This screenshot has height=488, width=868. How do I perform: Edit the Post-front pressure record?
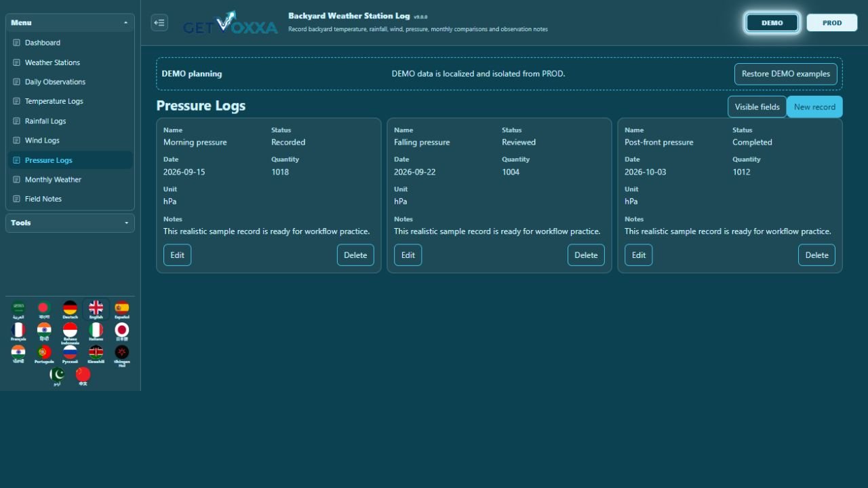pyautogui.click(x=638, y=255)
